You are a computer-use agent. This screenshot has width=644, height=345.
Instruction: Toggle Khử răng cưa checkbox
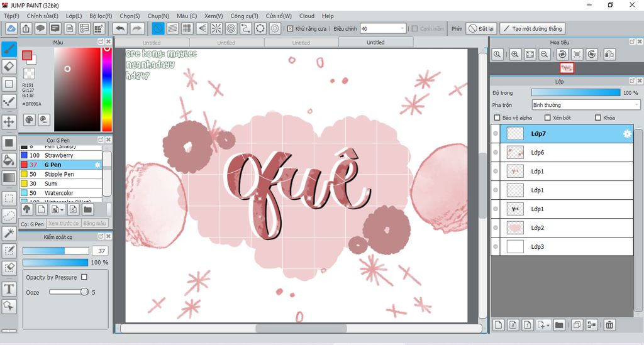point(290,29)
